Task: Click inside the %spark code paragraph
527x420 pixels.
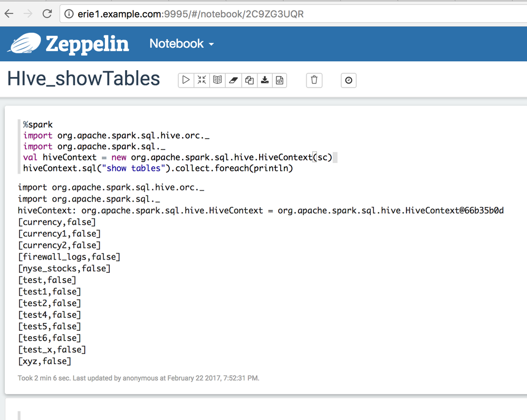Action: (158, 146)
